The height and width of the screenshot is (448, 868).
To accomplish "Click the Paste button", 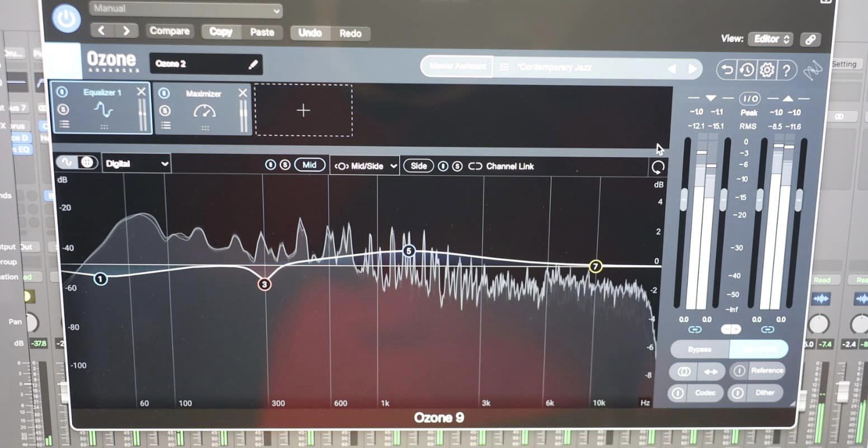I will [262, 32].
